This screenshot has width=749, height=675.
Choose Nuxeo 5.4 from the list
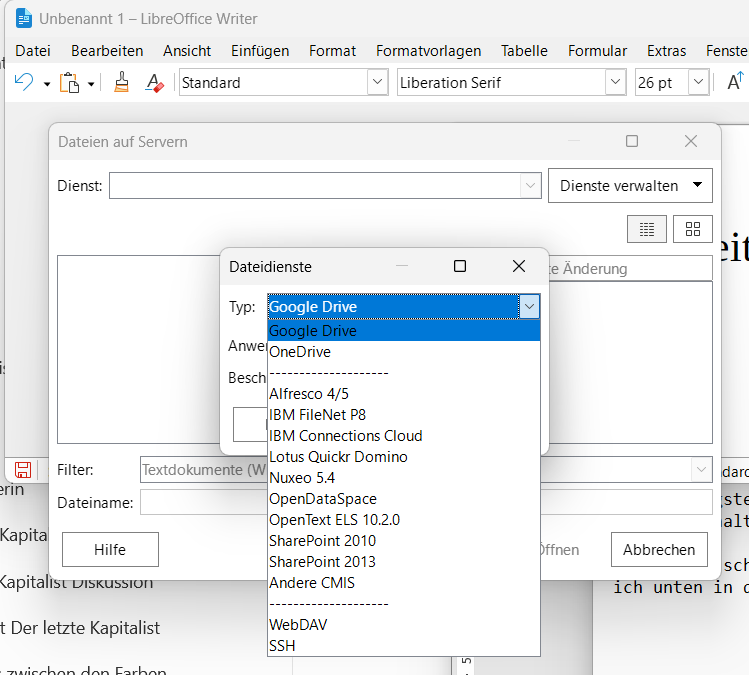404,478
